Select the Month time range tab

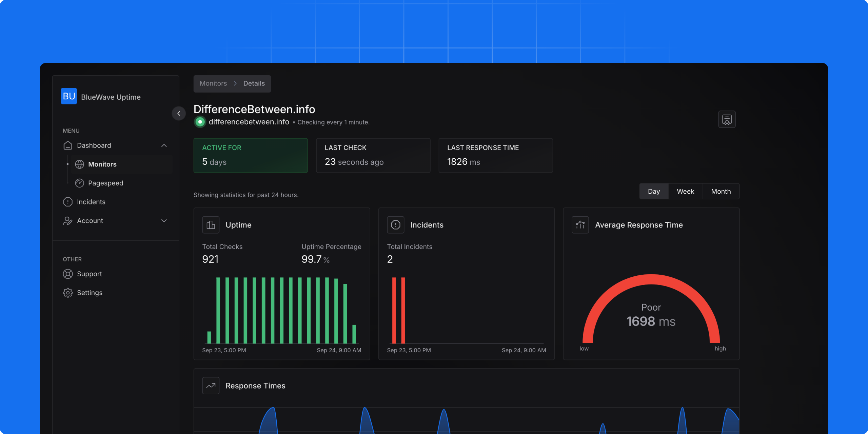(x=721, y=192)
